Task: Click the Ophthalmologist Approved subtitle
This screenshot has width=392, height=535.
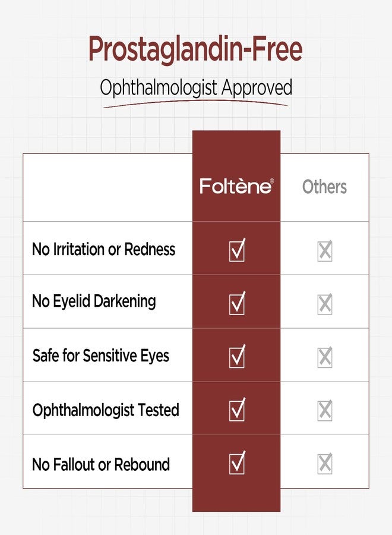Action: click(196, 88)
